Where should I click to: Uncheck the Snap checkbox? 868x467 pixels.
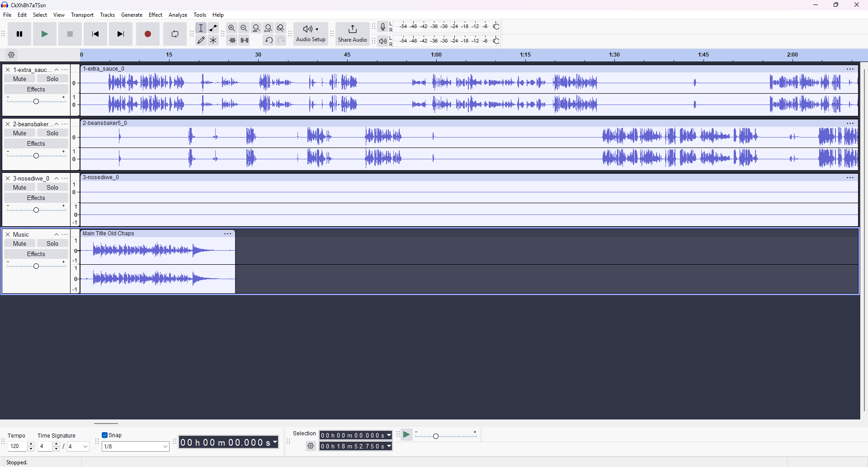pos(105,435)
